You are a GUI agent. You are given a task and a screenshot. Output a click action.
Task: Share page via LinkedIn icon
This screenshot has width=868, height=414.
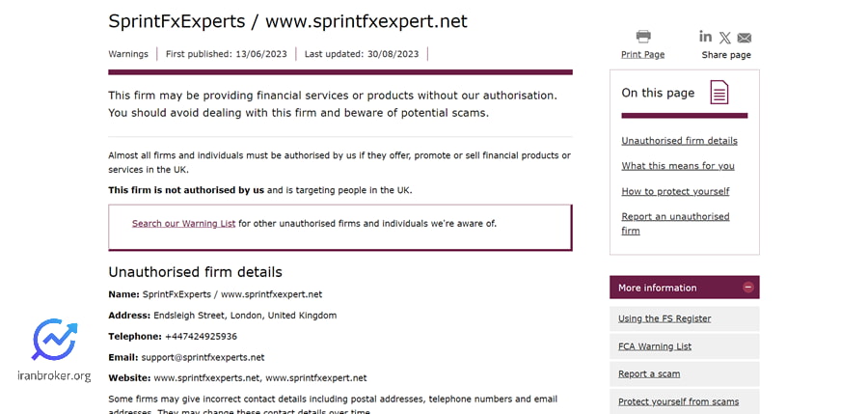click(x=705, y=37)
